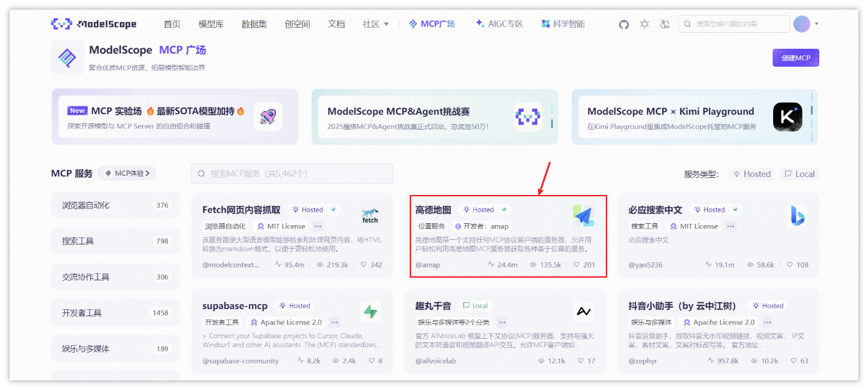Click the 搜索MCP服务 search field
Screen dimensions: 868x390
[292, 174]
